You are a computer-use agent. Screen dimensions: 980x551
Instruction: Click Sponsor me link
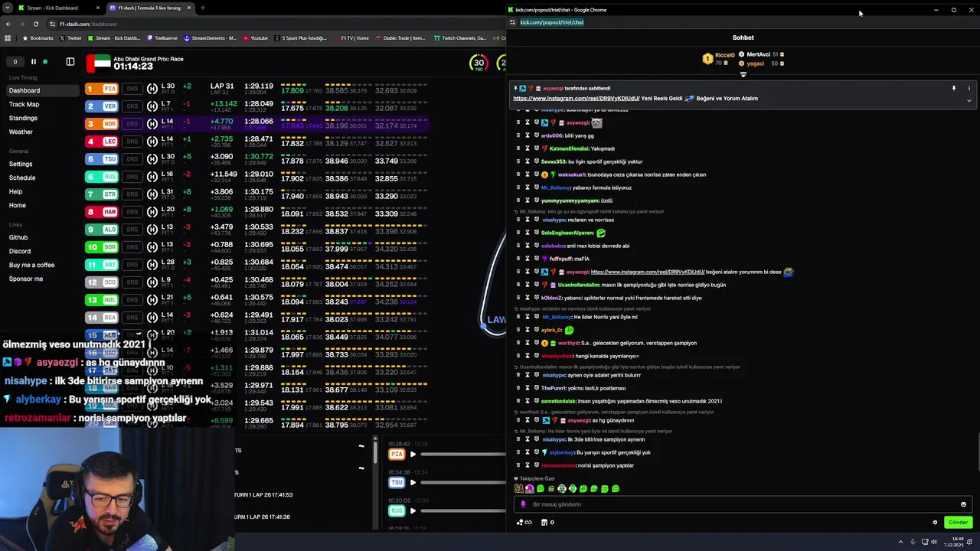tap(26, 279)
